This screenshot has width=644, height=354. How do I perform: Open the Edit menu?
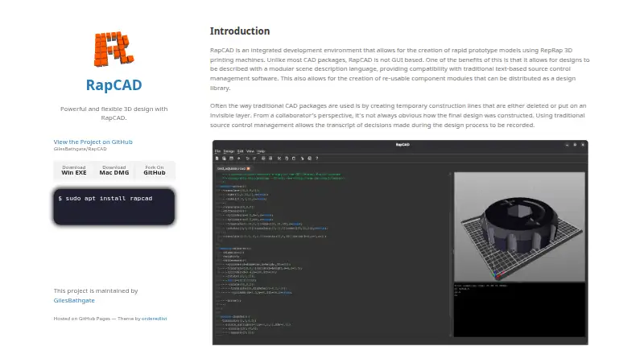click(x=240, y=151)
